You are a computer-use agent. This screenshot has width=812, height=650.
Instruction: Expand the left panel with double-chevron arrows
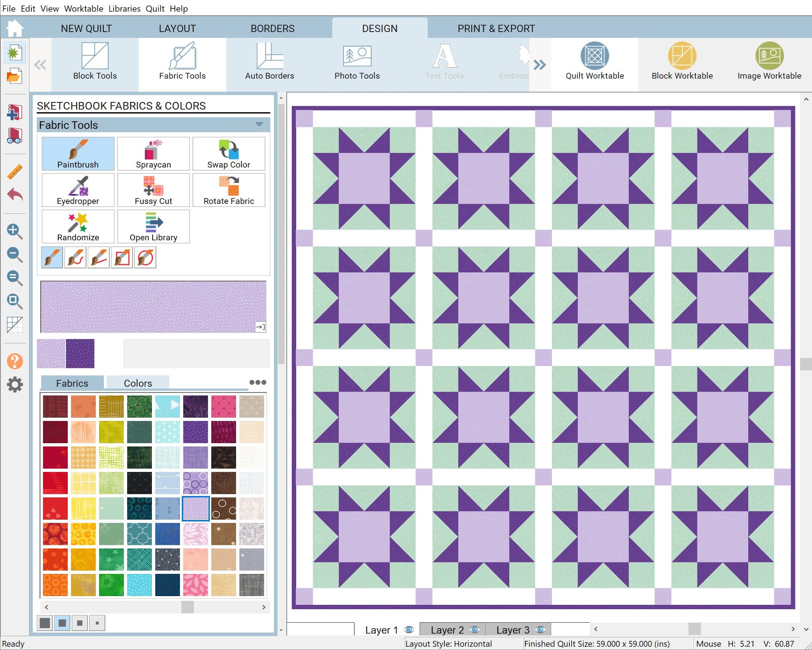tap(40, 65)
